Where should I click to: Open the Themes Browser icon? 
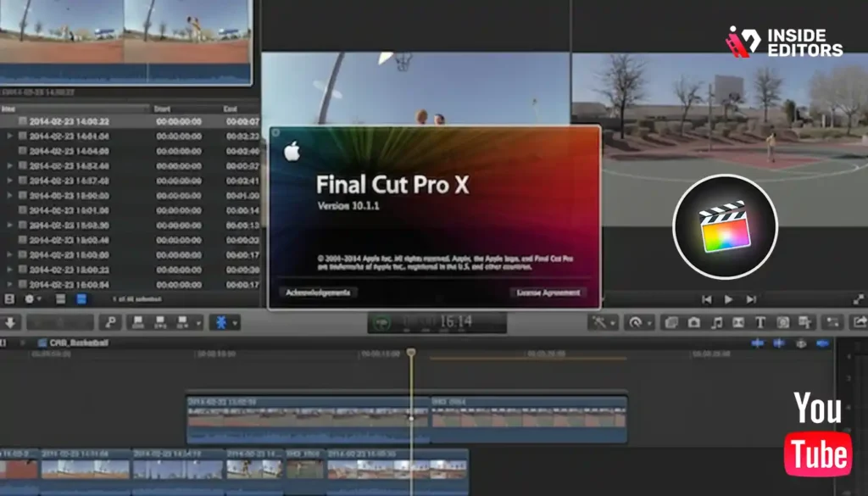[x=805, y=322]
